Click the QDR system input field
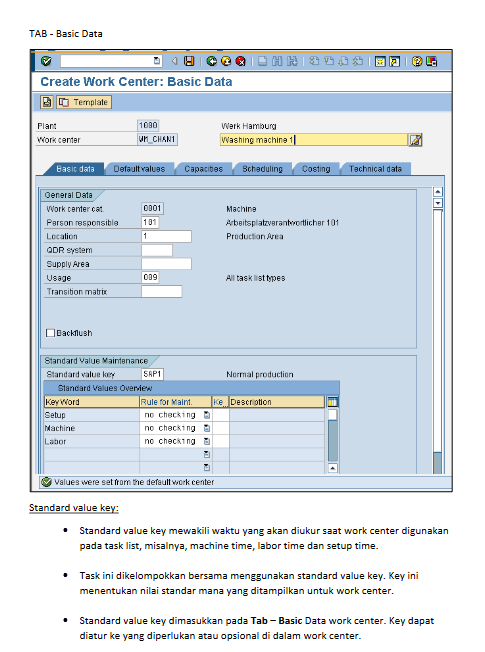The image size is (485, 652). point(157,250)
